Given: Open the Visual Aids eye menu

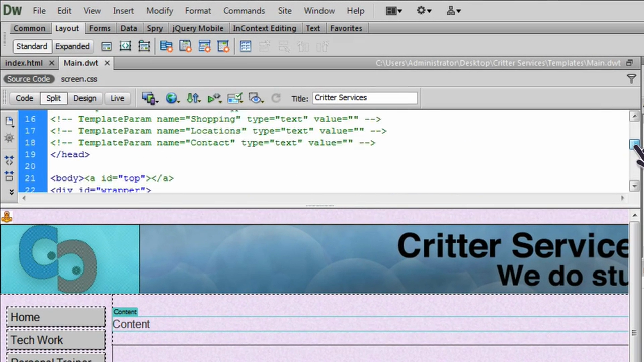Looking at the screenshot, I should coord(255,98).
